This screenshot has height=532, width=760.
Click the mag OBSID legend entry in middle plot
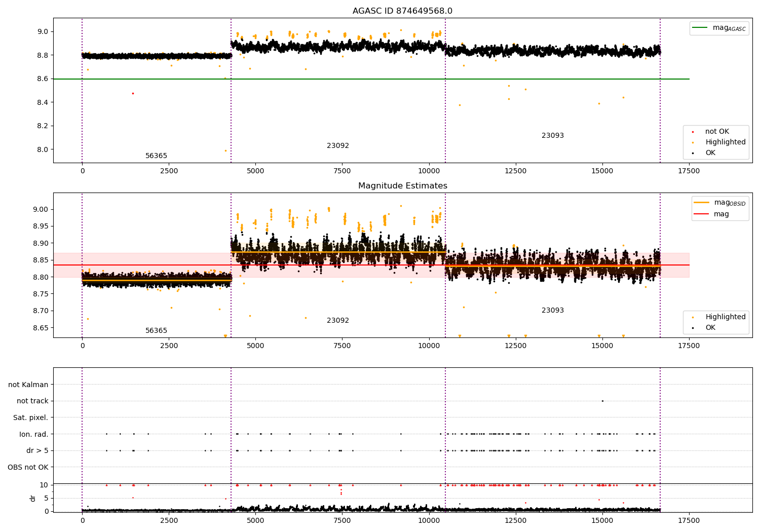click(720, 203)
